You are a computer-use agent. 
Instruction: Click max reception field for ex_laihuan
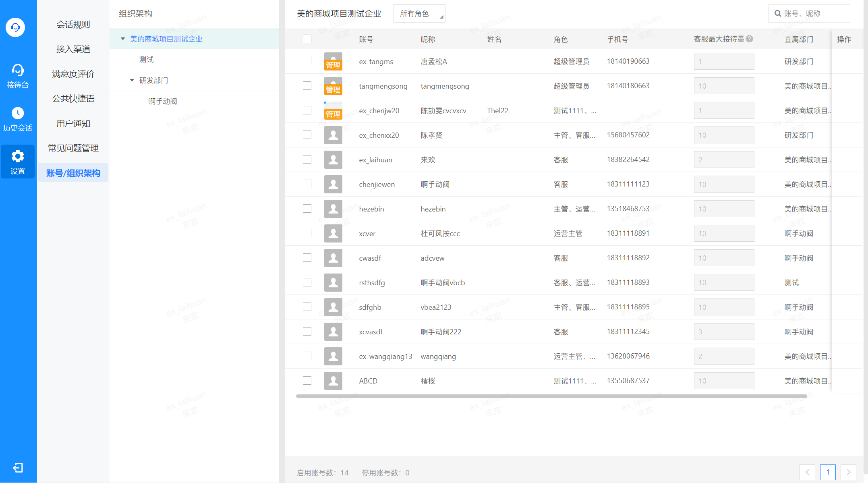(x=724, y=160)
